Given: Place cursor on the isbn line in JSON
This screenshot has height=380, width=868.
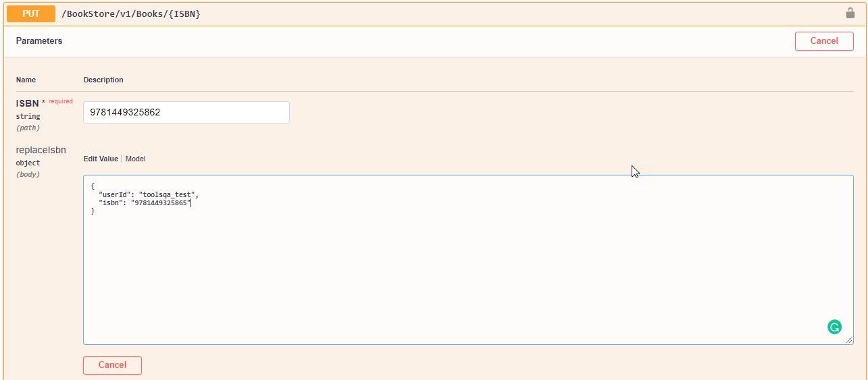Looking at the screenshot, I should pos(145,202).
